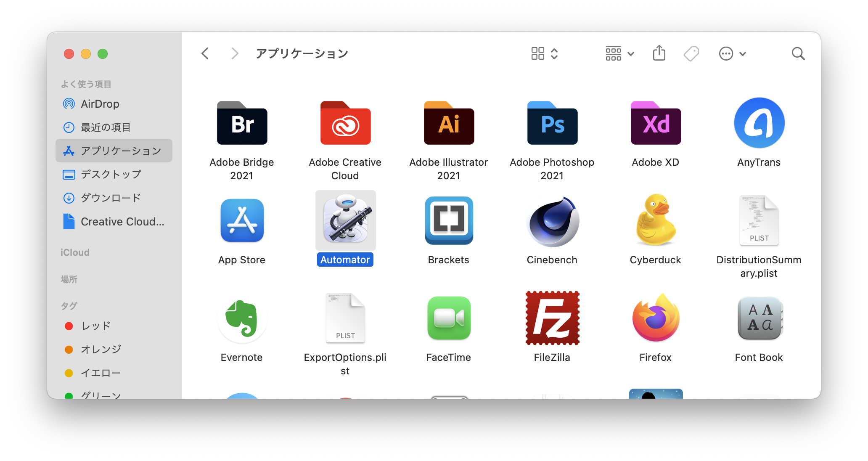
Task: Click the Cyberduck duck icon
Action: (656, 220)
